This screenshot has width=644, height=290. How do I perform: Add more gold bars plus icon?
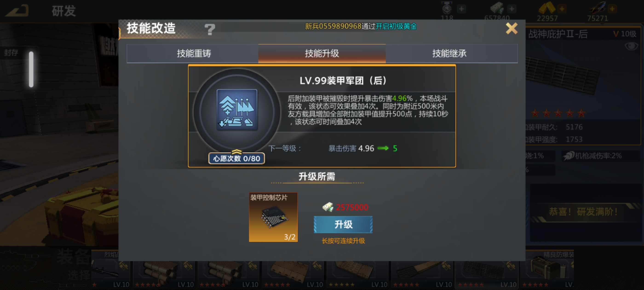coord(562,9)
